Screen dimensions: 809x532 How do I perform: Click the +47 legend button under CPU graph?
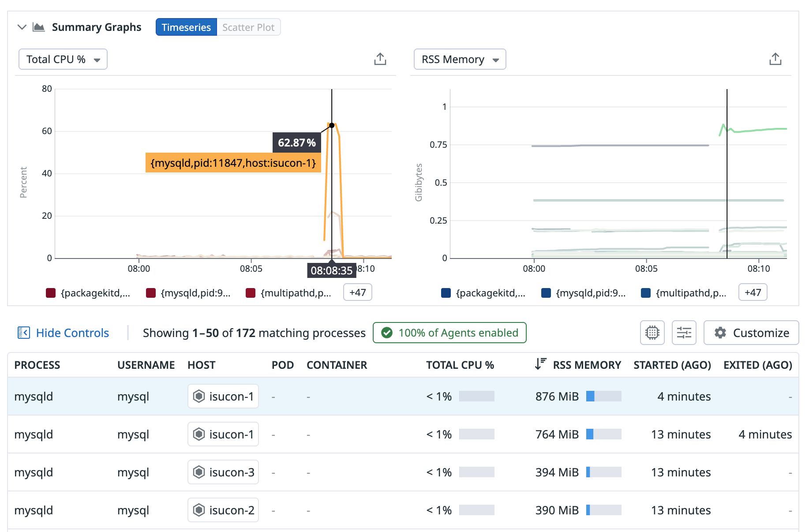(358, 292)
